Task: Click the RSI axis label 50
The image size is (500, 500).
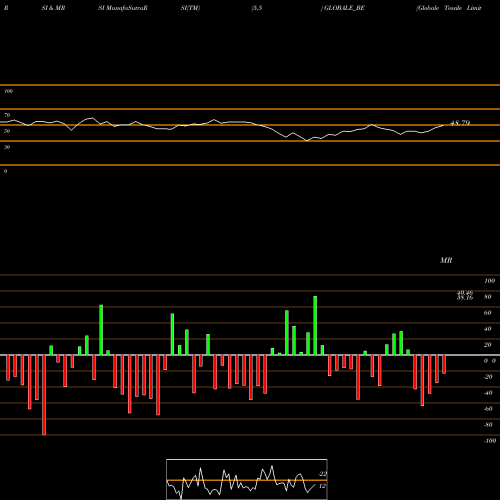Action: [x=7, y=131]
